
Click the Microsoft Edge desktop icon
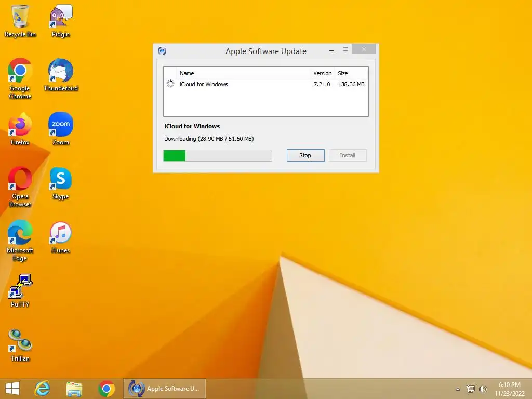click(x=20, y=241)
